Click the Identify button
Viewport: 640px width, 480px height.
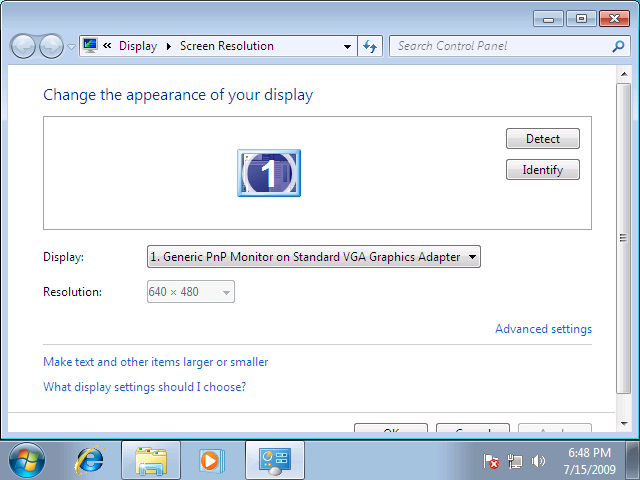pos(543,170)
